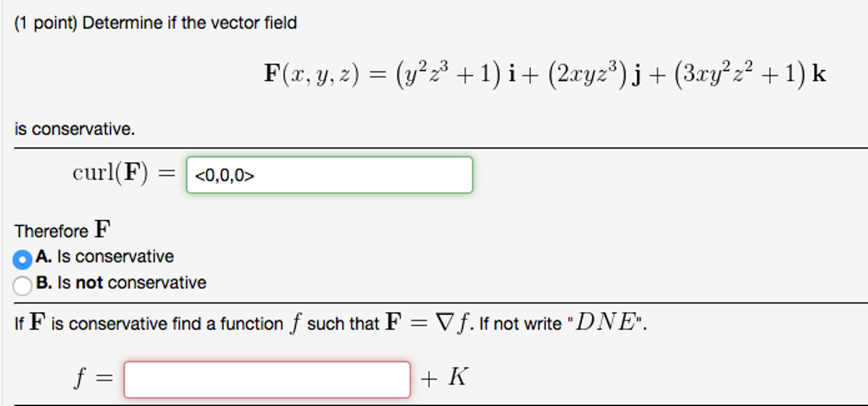The image size is (868, 406).
Task: Select the text '<0,0,0>' in answer field
Action: tap(224, 175)
